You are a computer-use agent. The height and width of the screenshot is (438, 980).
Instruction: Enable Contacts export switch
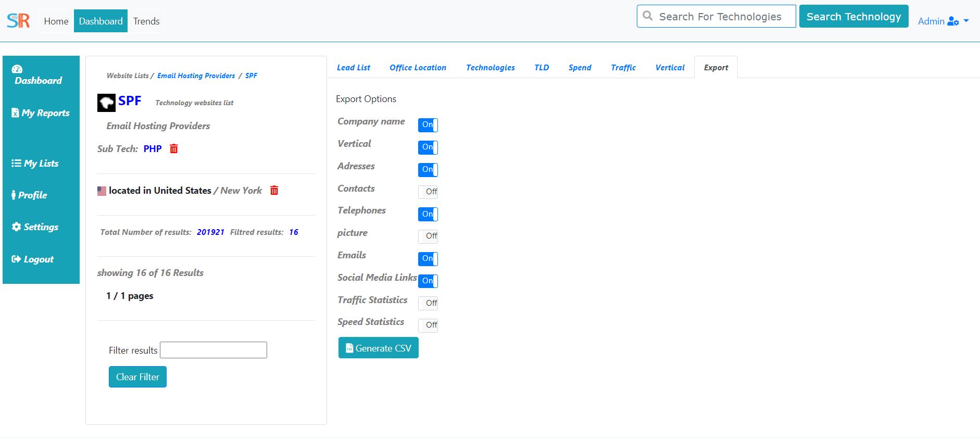428,192
